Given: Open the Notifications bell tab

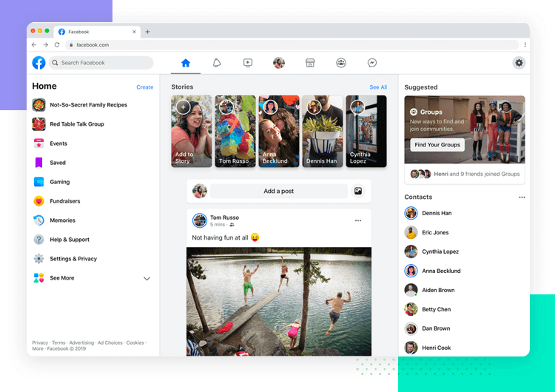Looking at the screenshot, I should click(217, 63).
